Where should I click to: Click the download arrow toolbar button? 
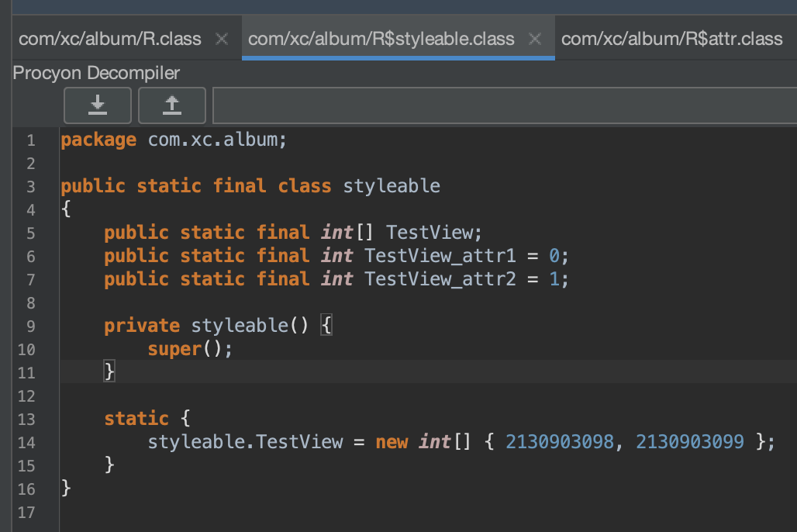tap(98, 105)
